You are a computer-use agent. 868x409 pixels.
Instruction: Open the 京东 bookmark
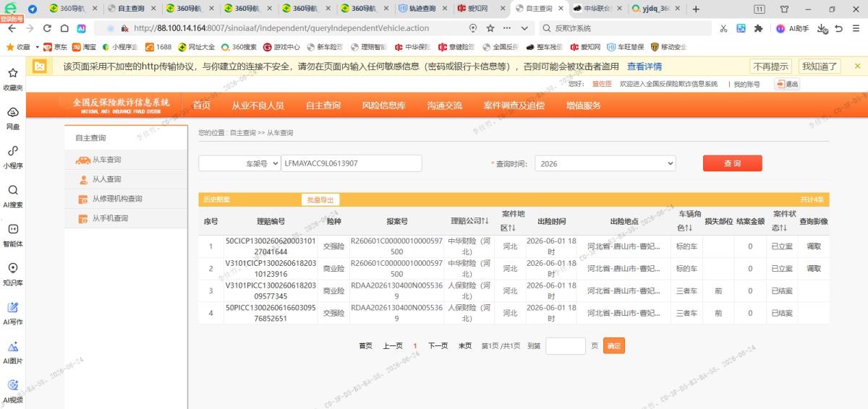(56, 47)
